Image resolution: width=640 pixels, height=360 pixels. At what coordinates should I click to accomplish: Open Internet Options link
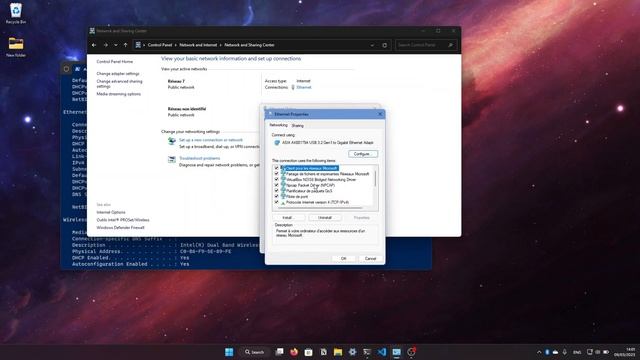(x=111, y=212)
